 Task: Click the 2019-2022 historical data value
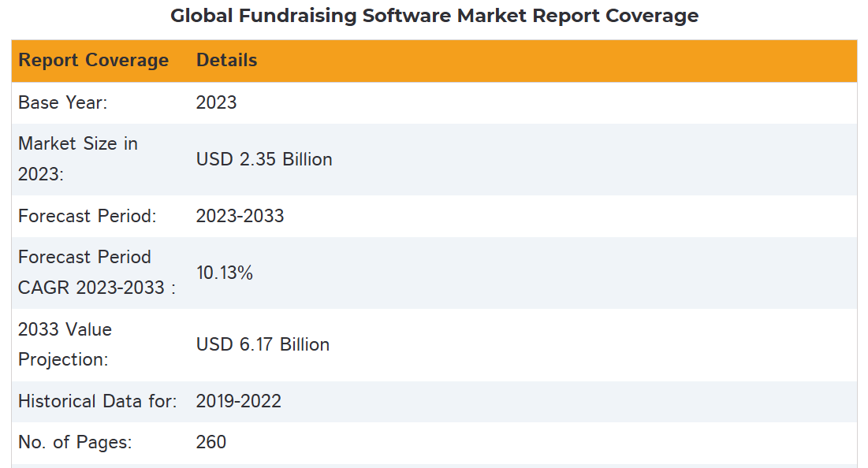[238, 401]
